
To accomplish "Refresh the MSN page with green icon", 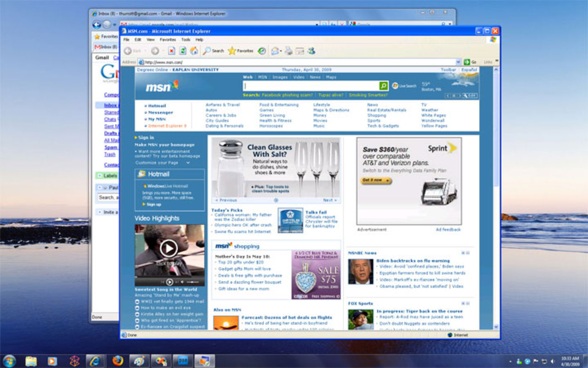I will [183, 51].
